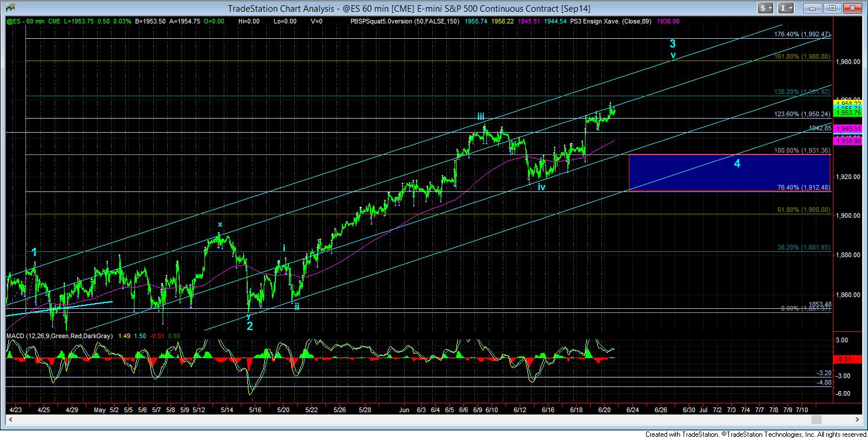
Task: Click the '5/14' date label
Action: 228,409
